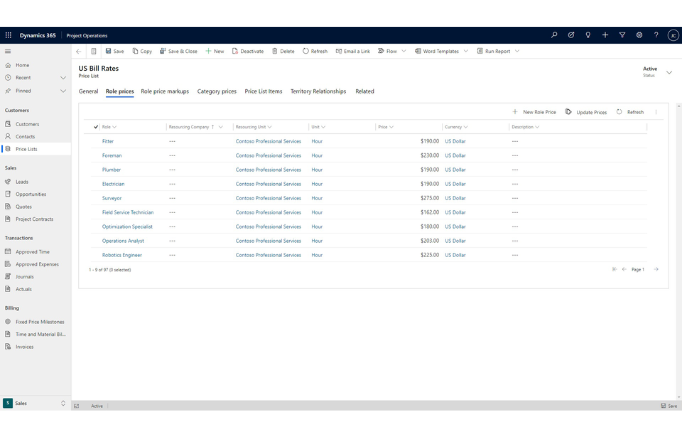Switch to the General tab
Image resolution: width=682 pixels, height=437 pixels.
click(88, 91)
